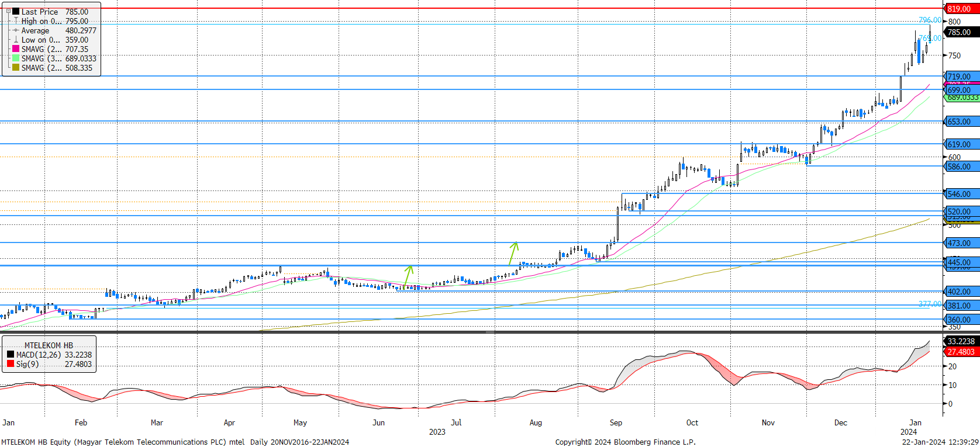This screenshot has height=447, width=980.
Task: Click the blue 586.00 level tag
Action: coord(962,167)
